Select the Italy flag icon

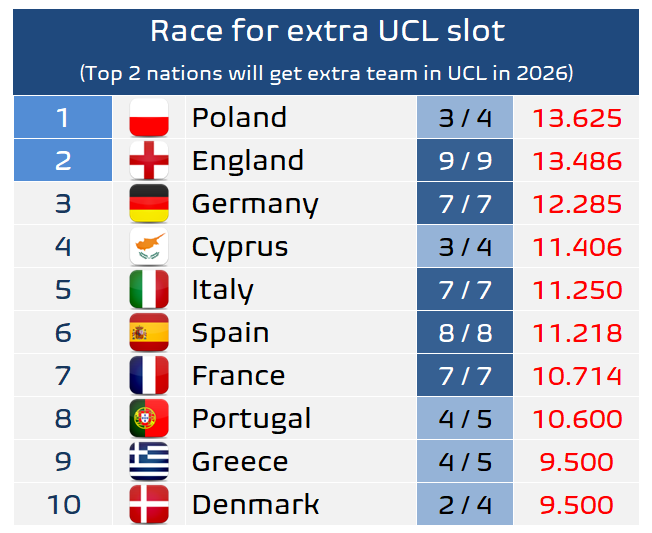tap(149, 290)
